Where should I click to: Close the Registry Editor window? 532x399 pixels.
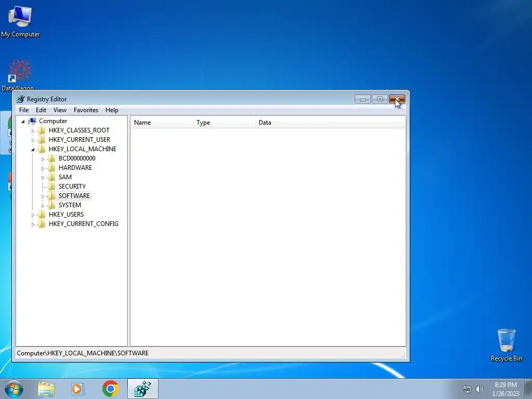397,99
